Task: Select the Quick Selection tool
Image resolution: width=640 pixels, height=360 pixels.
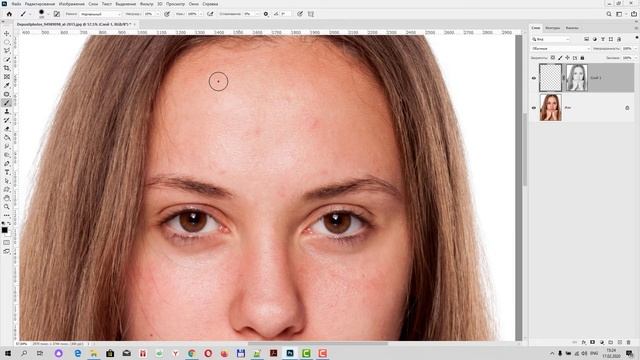Action: (7, 59)
